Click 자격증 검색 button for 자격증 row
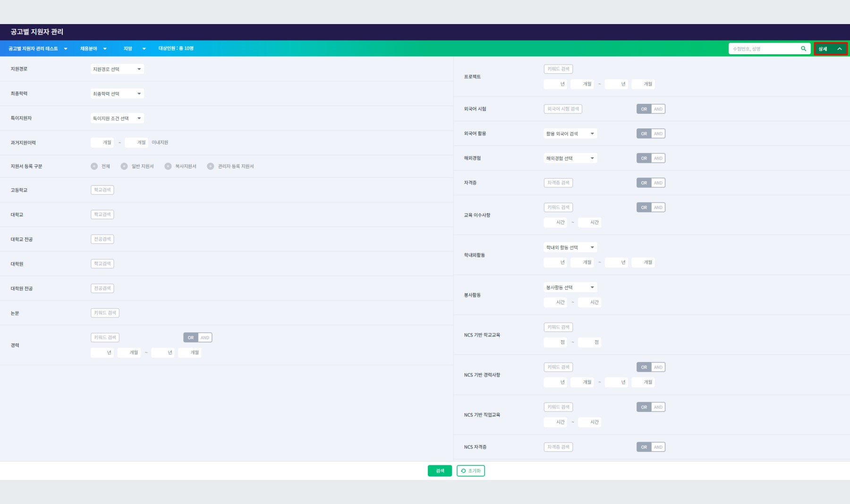This screenshot has width=850, height=504. pyautogui.click(x=558, y=183)
